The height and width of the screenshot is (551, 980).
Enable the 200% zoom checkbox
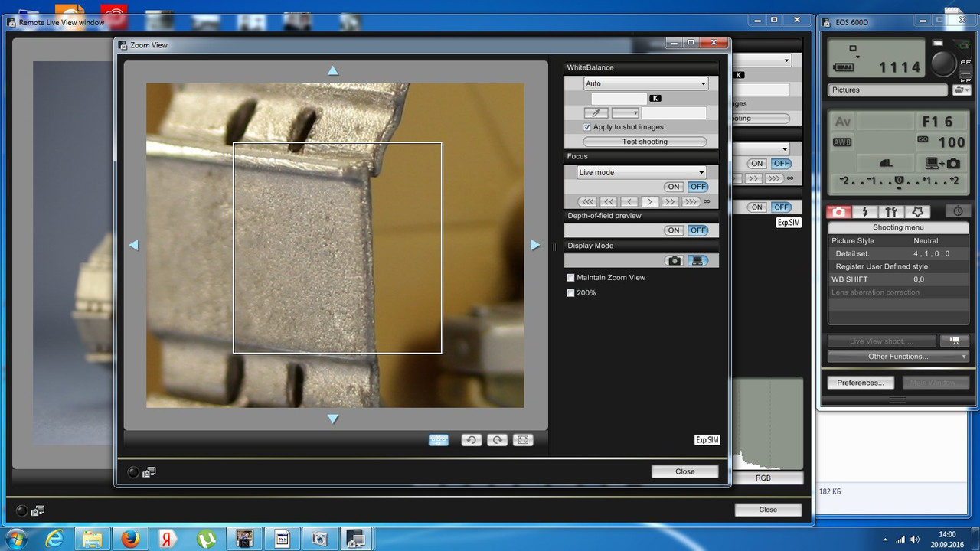tap(570, 293)
